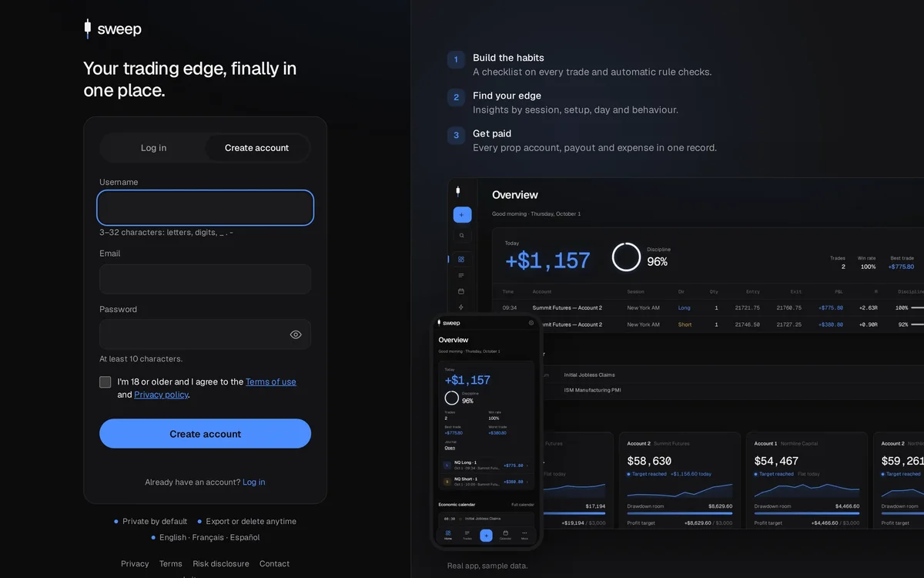The height and width of the screenshot is (578, 924).
Task: Click the 'Build the habits' heading
Action: tap(508, 58)
